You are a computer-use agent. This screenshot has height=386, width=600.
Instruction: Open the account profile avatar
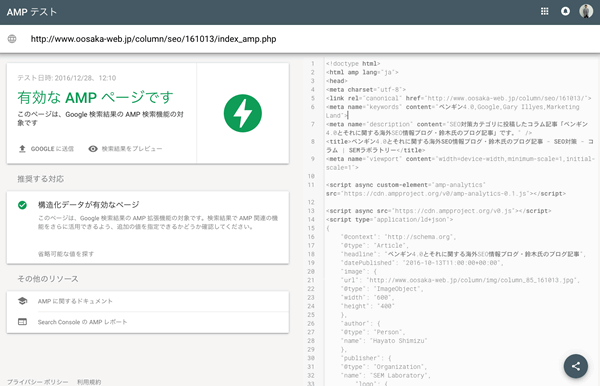pos(586,11)
